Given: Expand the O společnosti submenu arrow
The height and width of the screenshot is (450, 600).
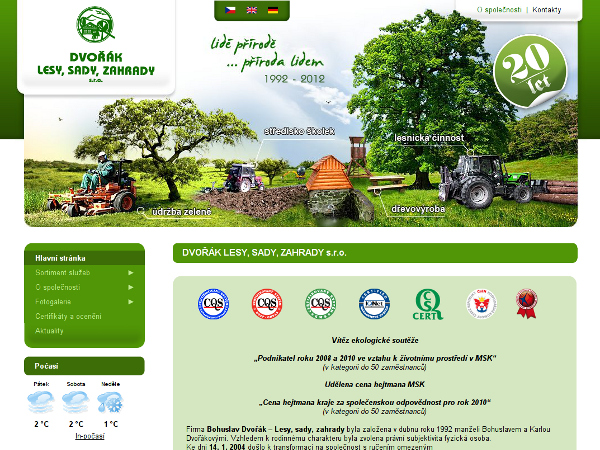Looking at the screenshot, I should (x=131, y=287).
